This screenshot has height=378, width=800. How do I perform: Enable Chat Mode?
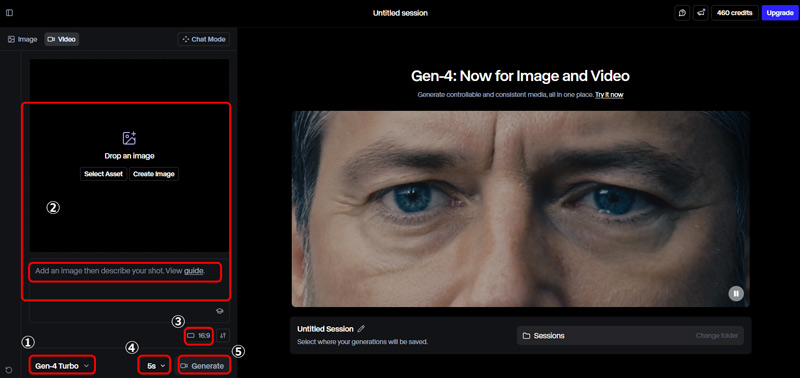tap(204, 39)
